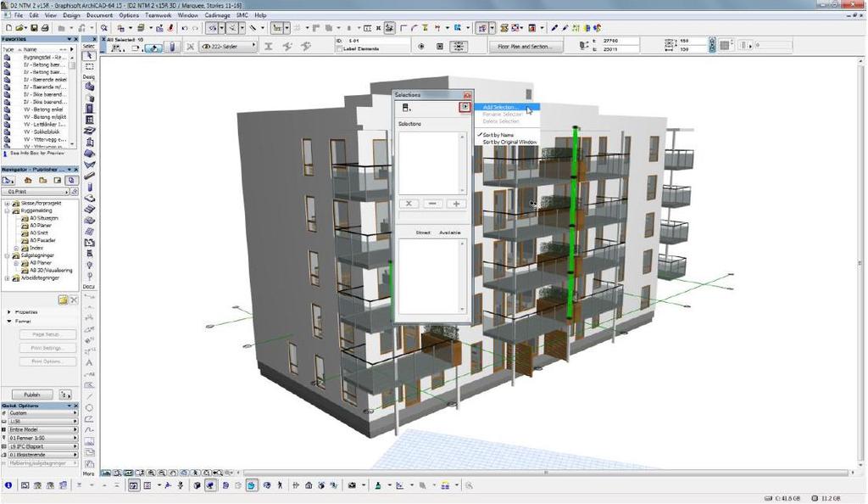868x504 pixels.
Task: Click the X button in Selections palette
Action: coord(409,204)
